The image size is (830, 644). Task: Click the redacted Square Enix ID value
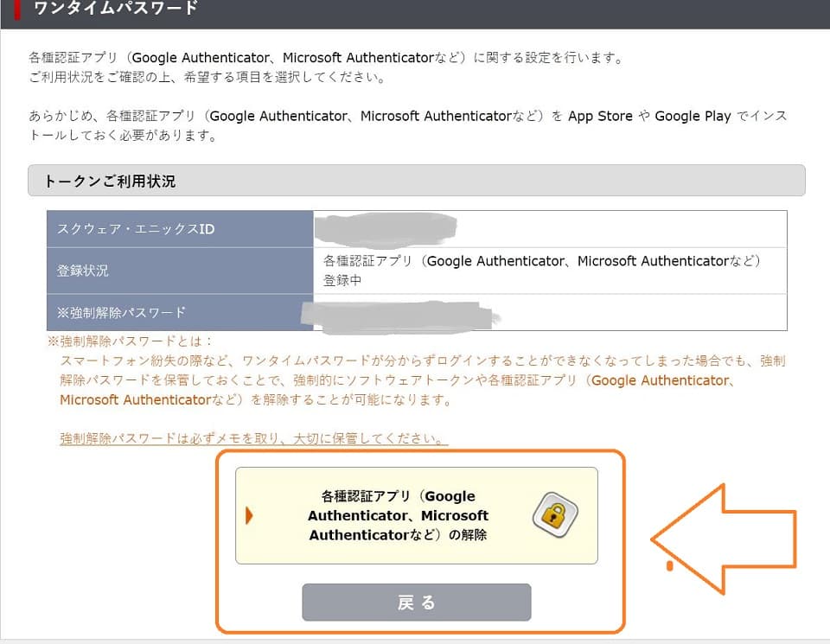[385, 228]
